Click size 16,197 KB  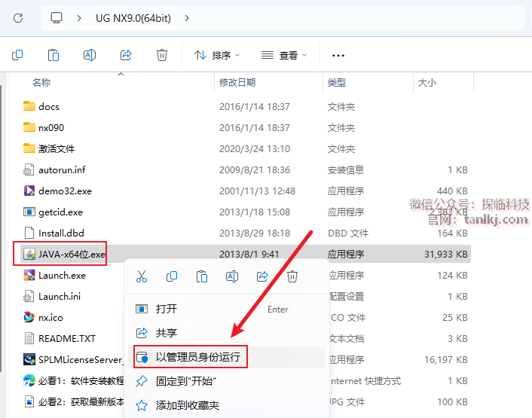point(446,359)
